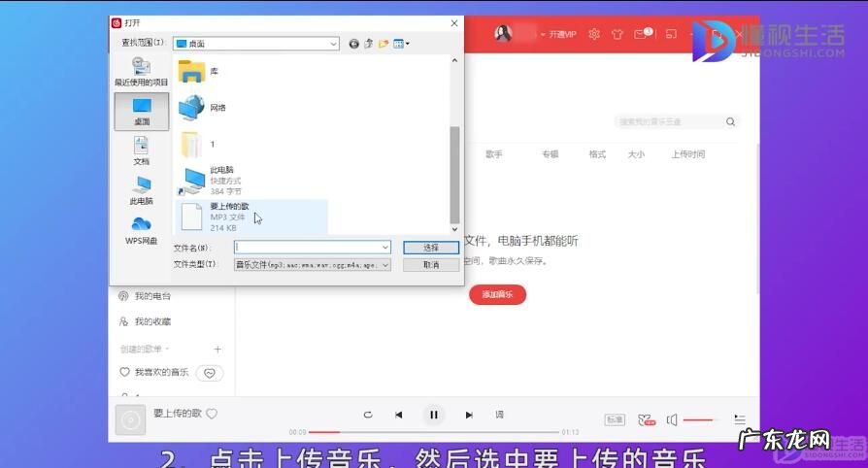This screenshot has width=868, height=468.
Task: Switch to mini player mode icon
Action: [671, 34]
